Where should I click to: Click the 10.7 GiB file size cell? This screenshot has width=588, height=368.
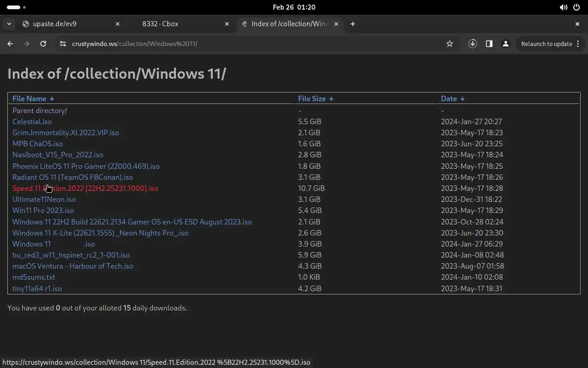[x=311, y=188]
